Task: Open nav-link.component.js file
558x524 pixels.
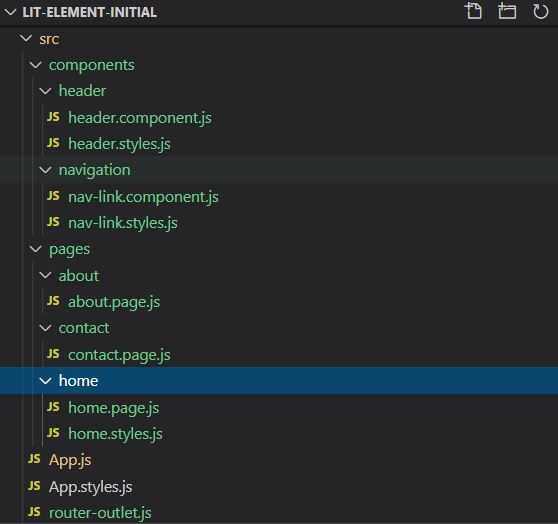Action: tap(143, 197)
